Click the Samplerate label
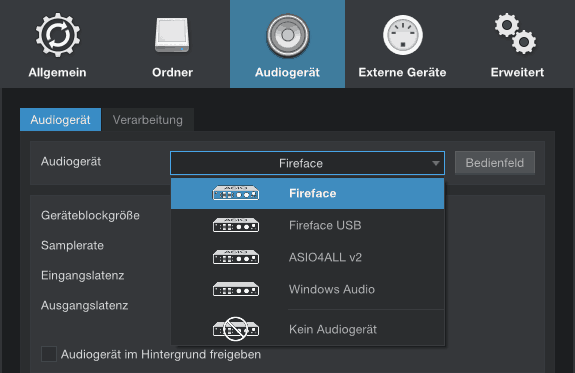 point(72,245)
